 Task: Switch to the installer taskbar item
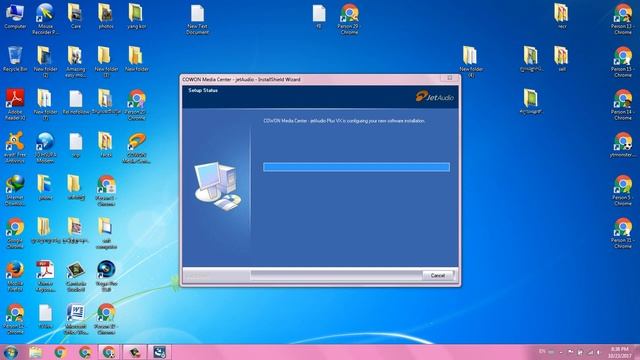(x=159, y=352)
